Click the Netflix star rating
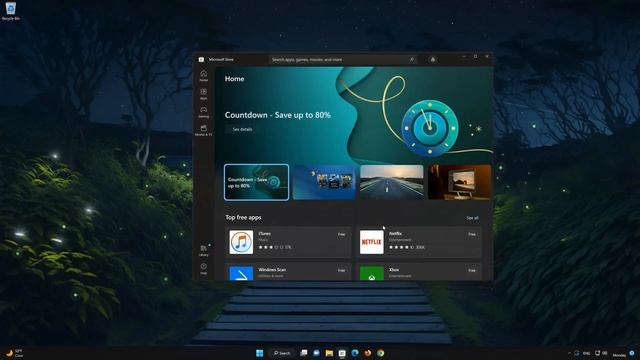 tap(402, 247)
